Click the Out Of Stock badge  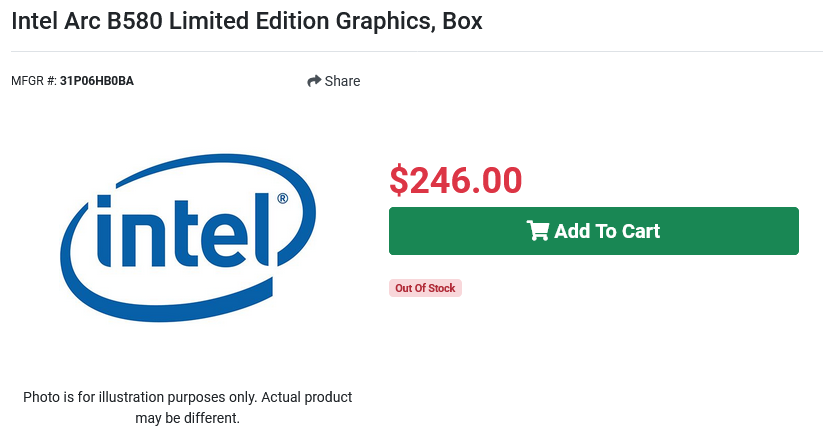tap(425, 288)
